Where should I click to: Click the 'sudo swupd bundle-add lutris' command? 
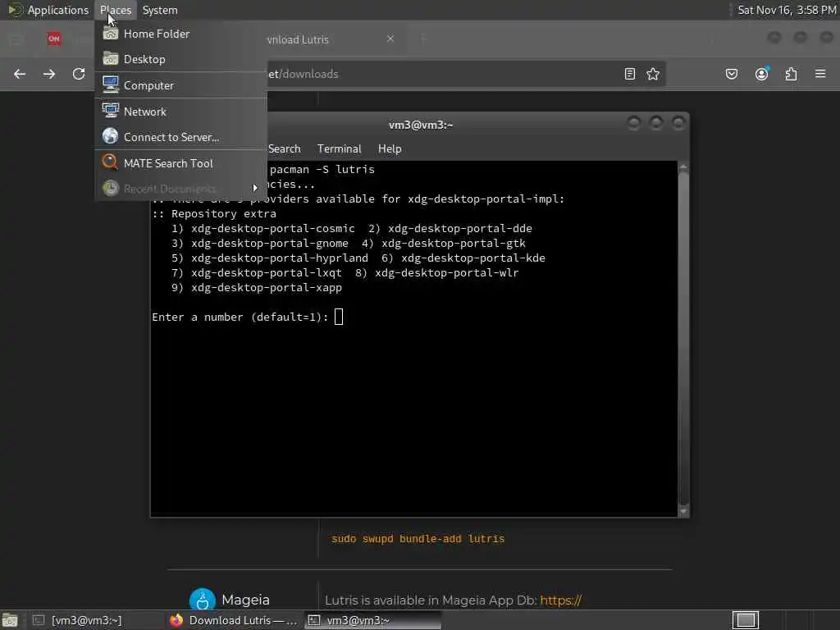(x=418, y=539)
